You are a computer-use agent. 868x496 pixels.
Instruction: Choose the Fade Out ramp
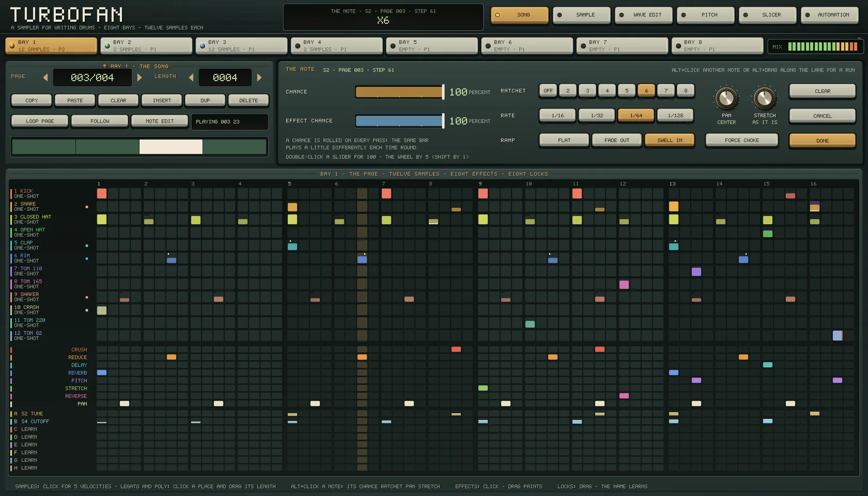click(x=617, y=140)
